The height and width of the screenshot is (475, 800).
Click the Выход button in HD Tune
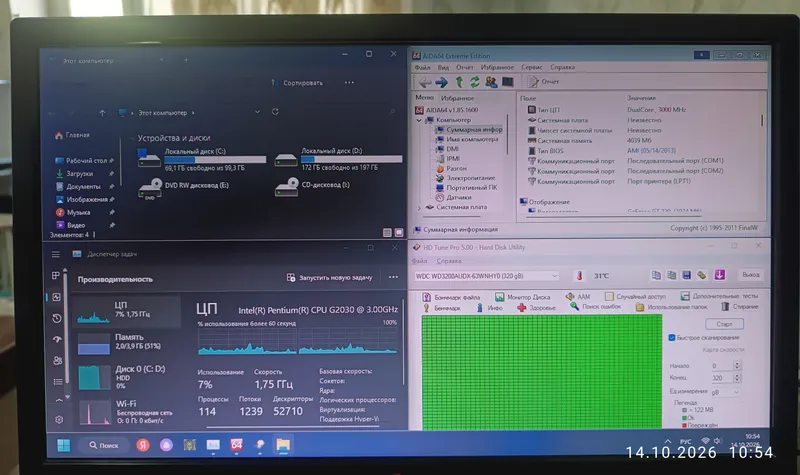pyautogui.click(x=751, y=275)
